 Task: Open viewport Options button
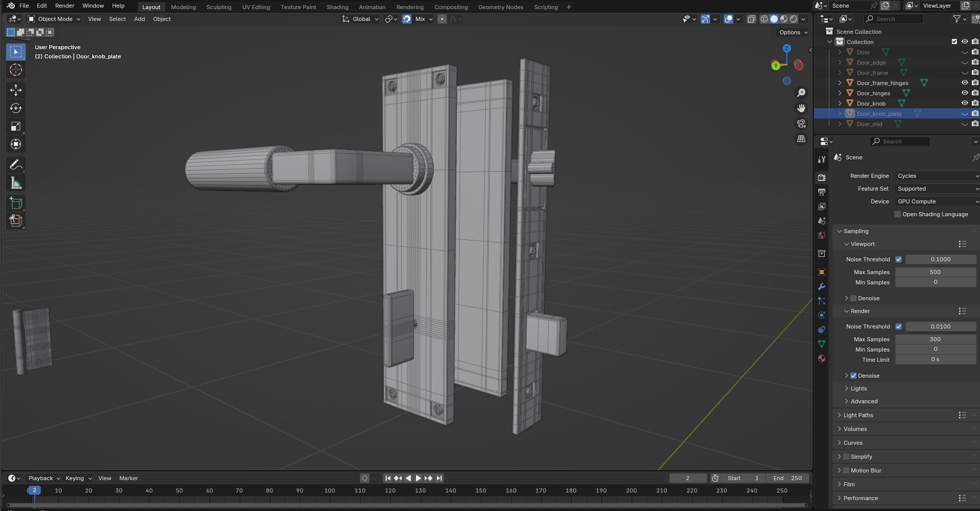(x=793, y=32)
